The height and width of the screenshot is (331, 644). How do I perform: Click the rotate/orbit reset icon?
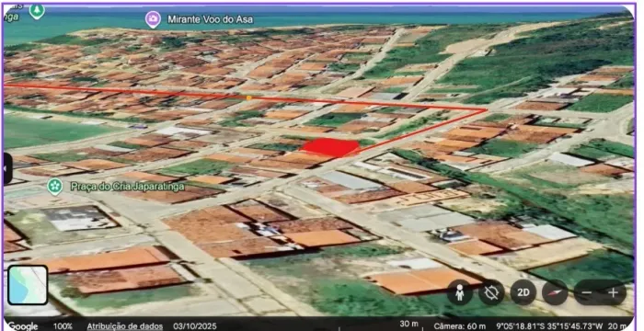[x=491, y=292]
